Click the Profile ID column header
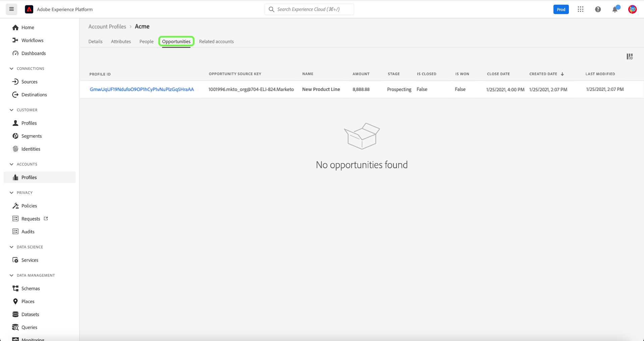 pyautogui.click(x=100, y=74)
